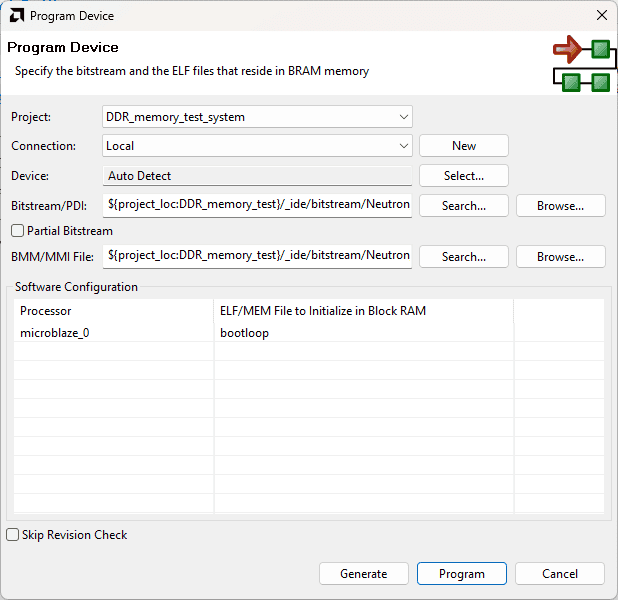618x600 pixels.
Task: Toggle the Skip Revision Check checkbox
Action: (13, 535)
